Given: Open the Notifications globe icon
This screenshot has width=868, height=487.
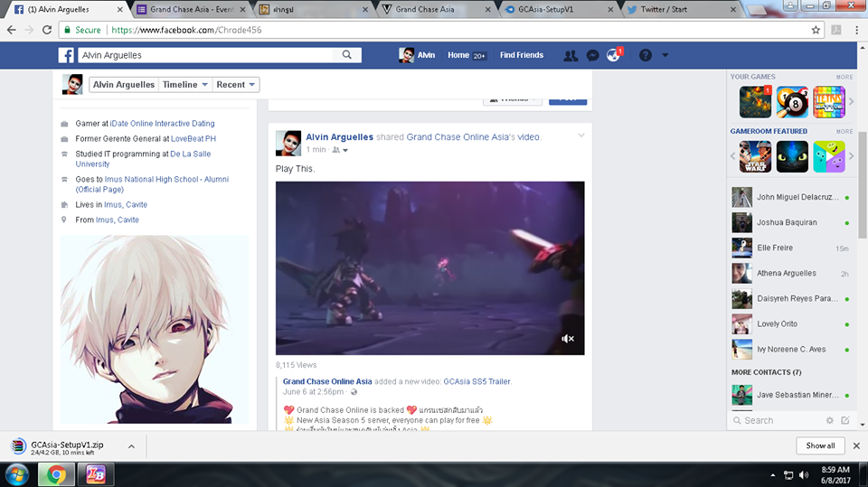Looking at the screenshot, I should (613, 55).
